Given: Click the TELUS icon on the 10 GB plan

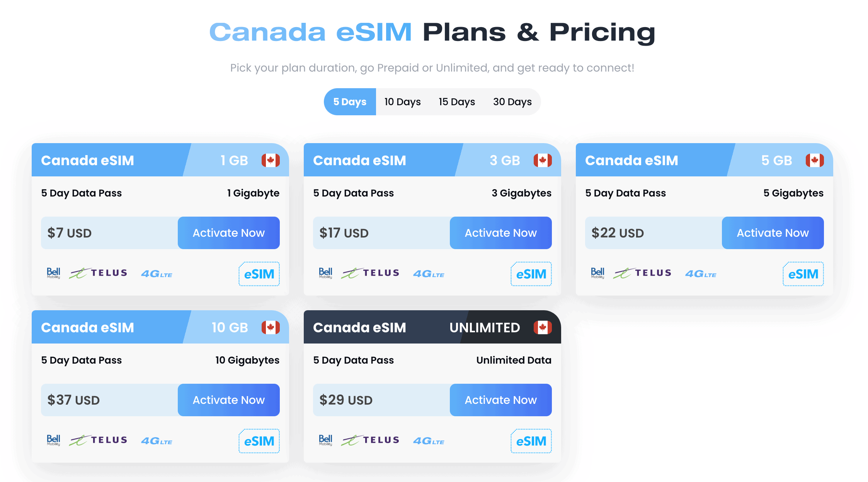Looking at the screenshot, I should pos(98,440).
